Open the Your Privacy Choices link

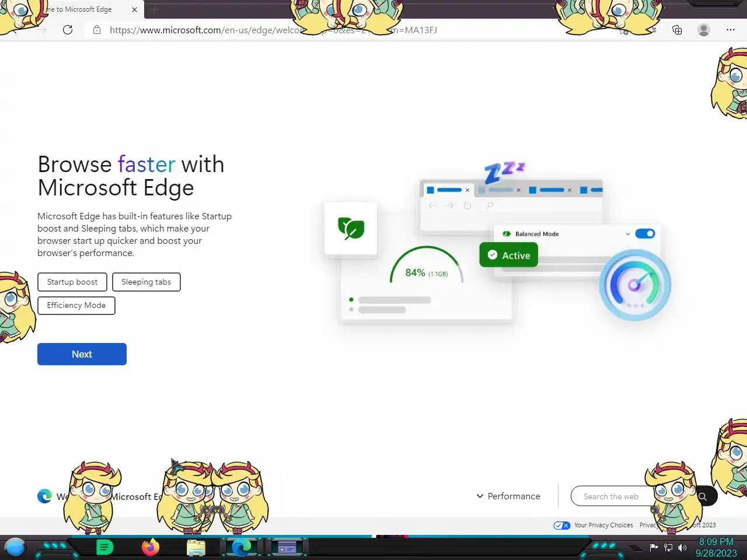click(603, 525)
